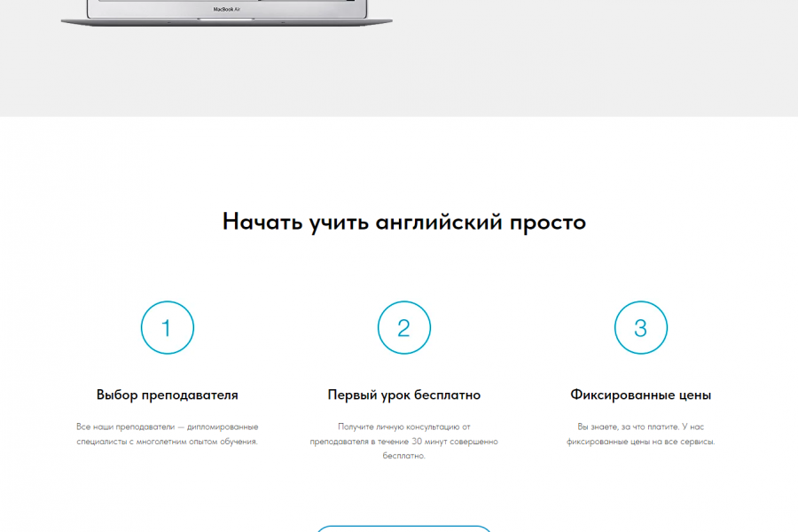Click the "Получите личную консультацию" description text

click(x=404, y=442)
